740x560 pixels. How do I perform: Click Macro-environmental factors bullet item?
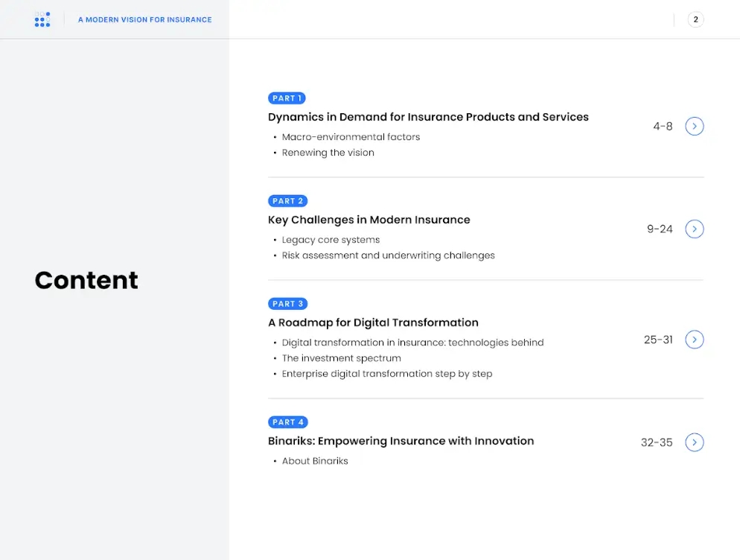click(x=351, y=137)
